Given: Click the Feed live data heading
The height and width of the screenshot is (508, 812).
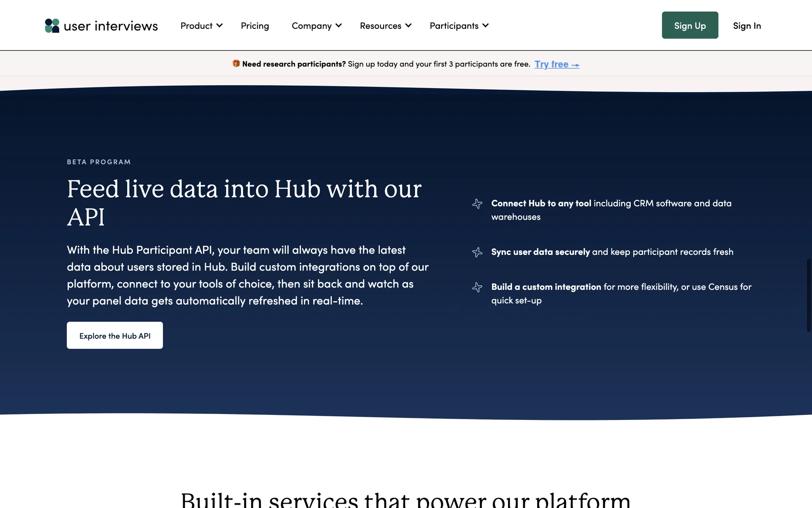Looking at the screenshot, I should click(244, 202).
